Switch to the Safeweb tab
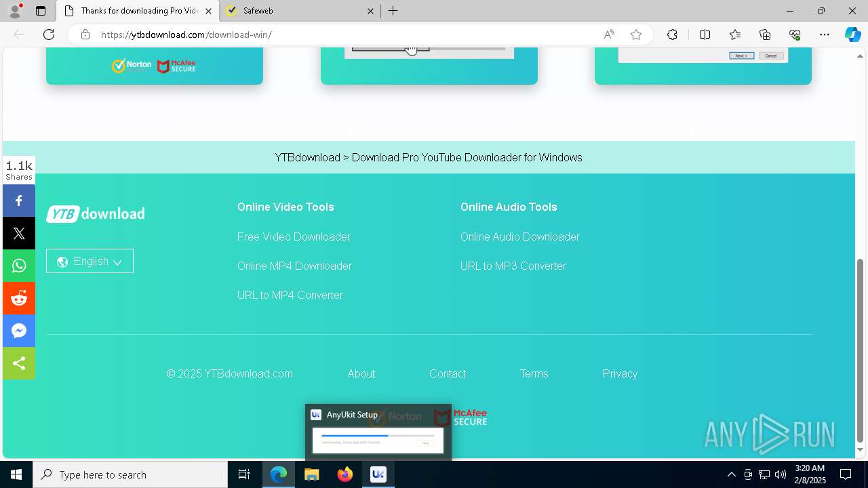Image resolution: width=868 pixels, height=488 pixels. point(298,11)
